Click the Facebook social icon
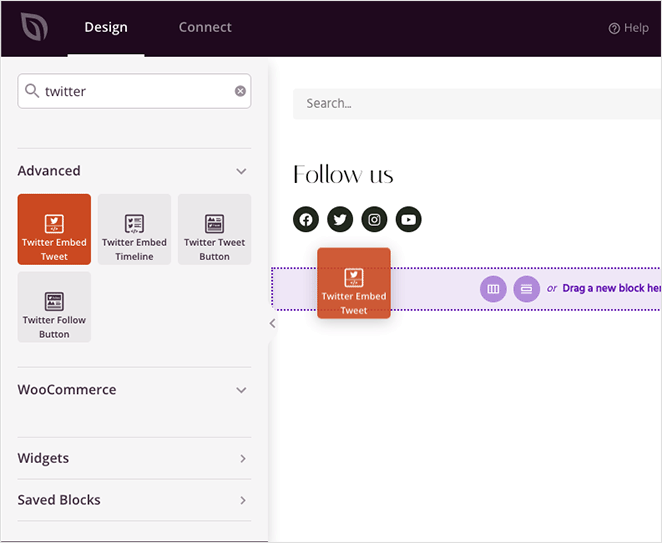662x543 pixels. click(306, 220)
